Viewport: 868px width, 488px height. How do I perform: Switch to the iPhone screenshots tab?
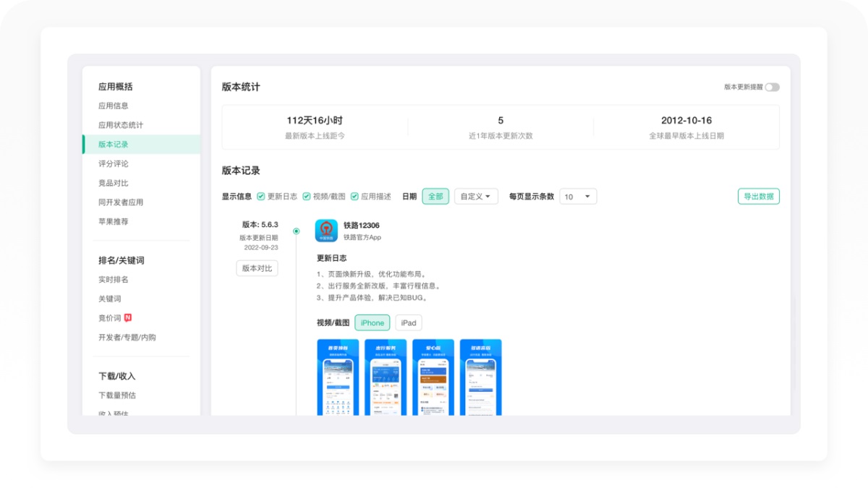pos(373,322)
